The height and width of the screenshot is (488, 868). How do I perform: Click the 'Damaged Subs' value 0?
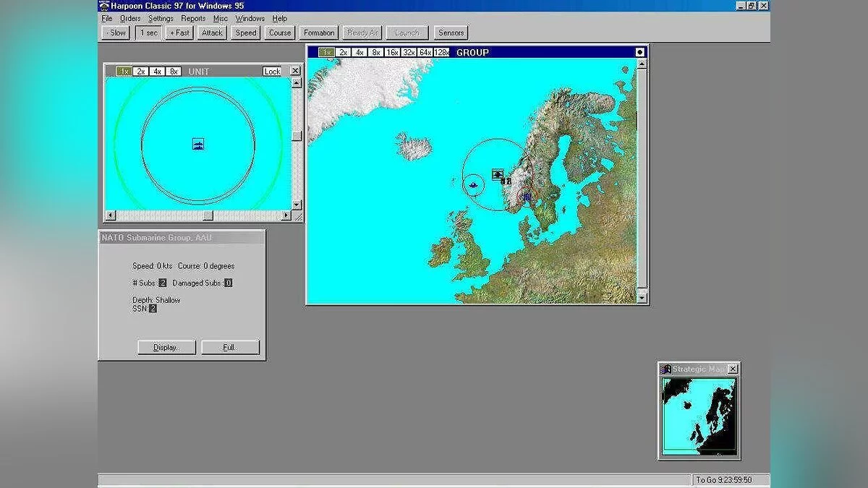click(x=228, y=283)
